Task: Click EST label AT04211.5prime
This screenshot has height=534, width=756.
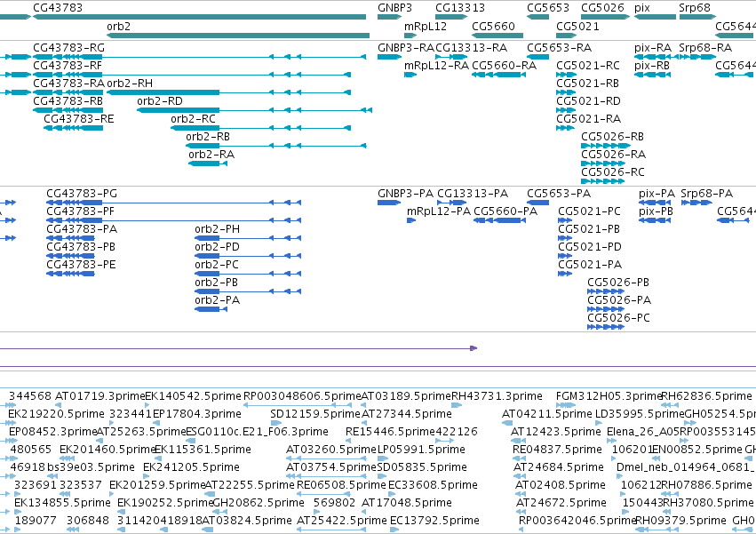Action: pos(546,414)
